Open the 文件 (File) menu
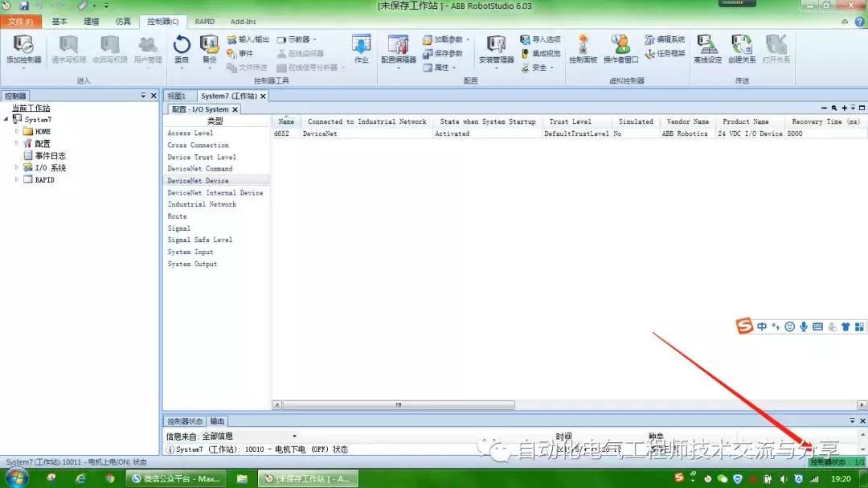The image size is (868, 488). tap(20, 22)
